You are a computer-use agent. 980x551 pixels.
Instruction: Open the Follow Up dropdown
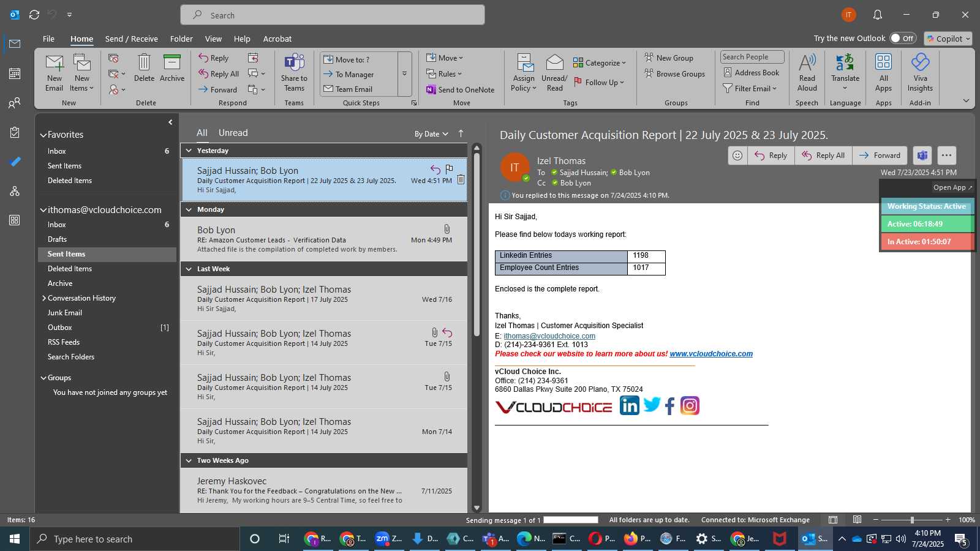point(599,82)
